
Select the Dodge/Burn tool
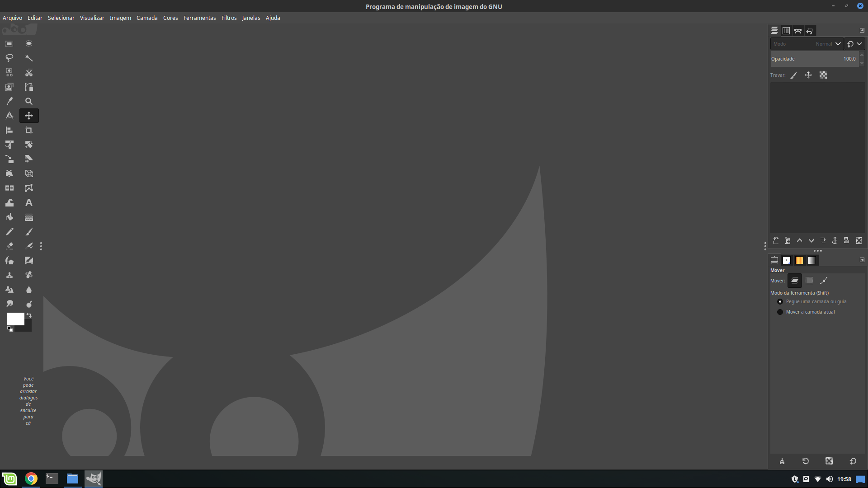pyautogui.click(x=29, y=304)
